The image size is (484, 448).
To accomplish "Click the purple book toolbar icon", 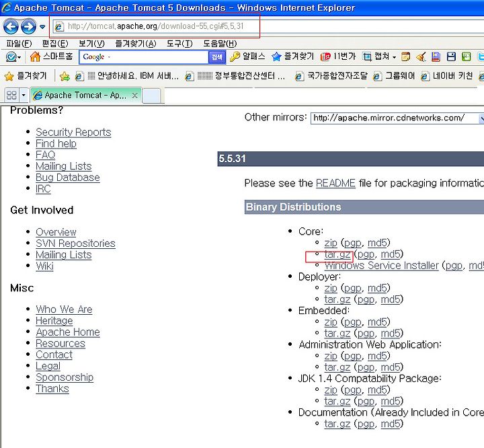I will pyautogui.click(x=436, y=57).
